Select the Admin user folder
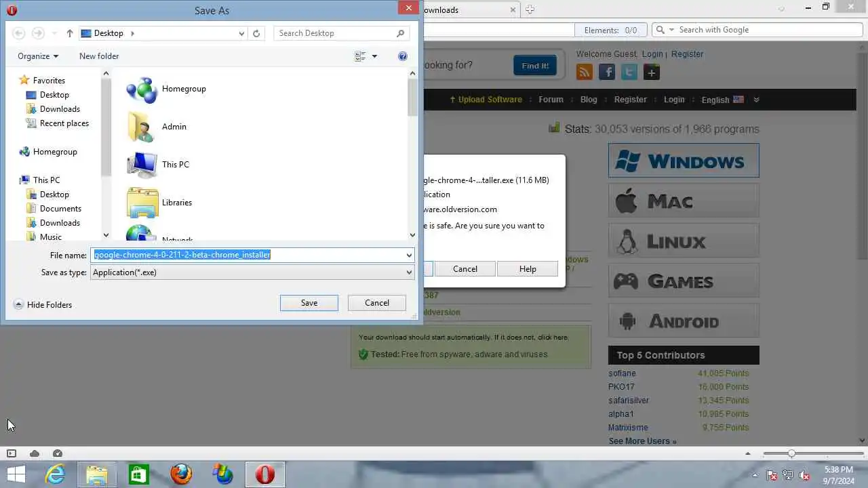This screenshot has width=868, height=488. tap(157, 127)
